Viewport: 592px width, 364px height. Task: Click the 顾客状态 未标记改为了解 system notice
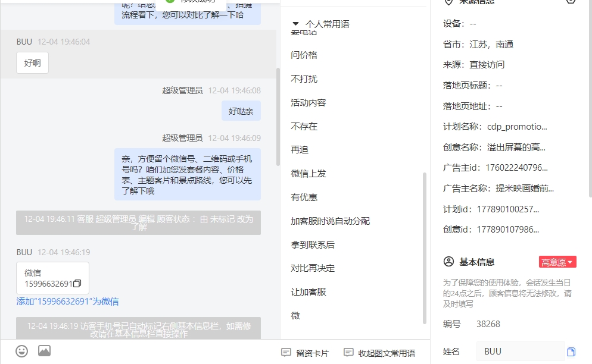tap(139, 222)
